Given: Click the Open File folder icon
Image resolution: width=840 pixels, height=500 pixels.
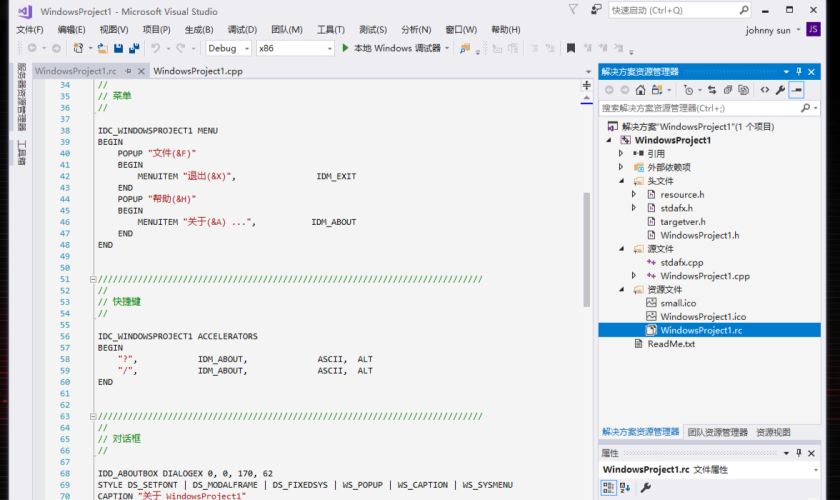Looking at the screenshot, I should coord(103,48).
